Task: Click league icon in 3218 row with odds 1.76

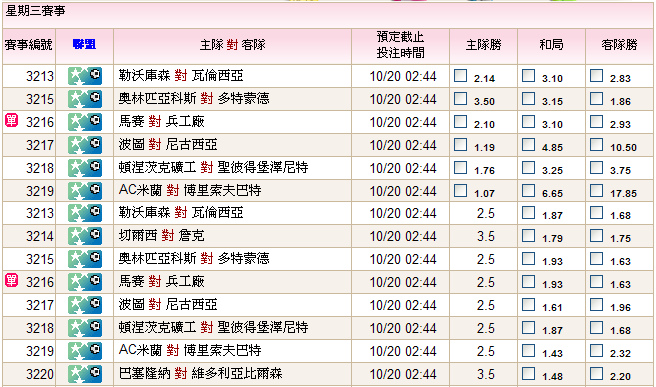Action: pos(85,168)
